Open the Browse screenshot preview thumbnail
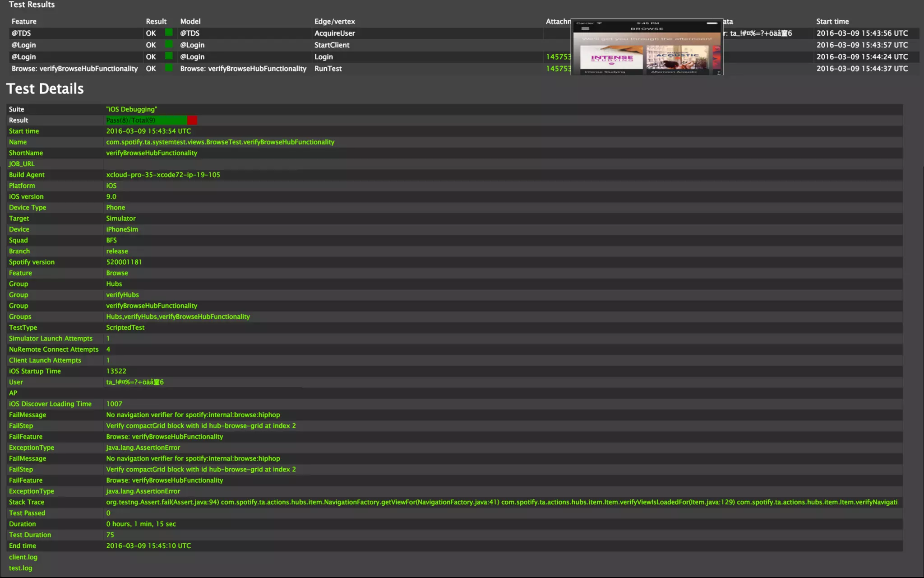The width and height of the screenshot is (924, 578). (x=647, y=47)
